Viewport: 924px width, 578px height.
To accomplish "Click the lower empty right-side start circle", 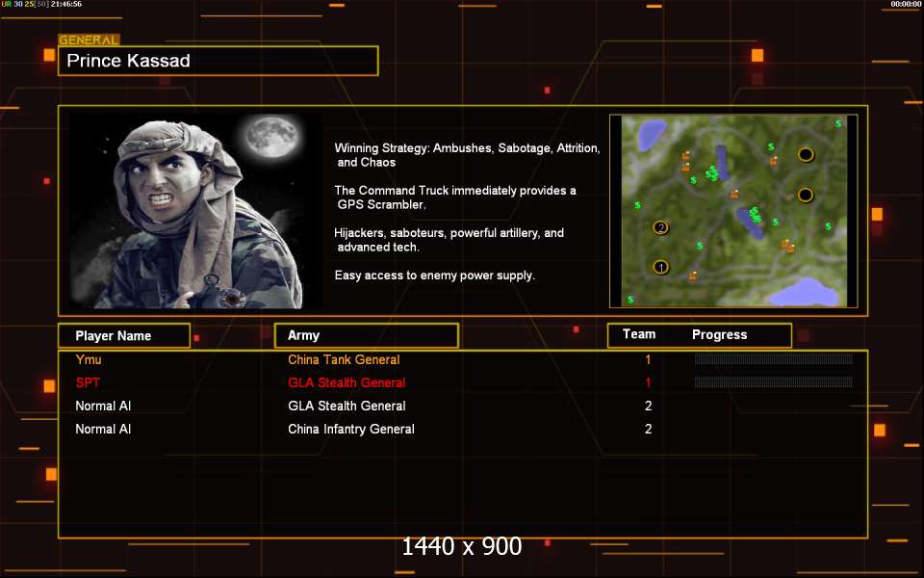I will tap(806, 195).
